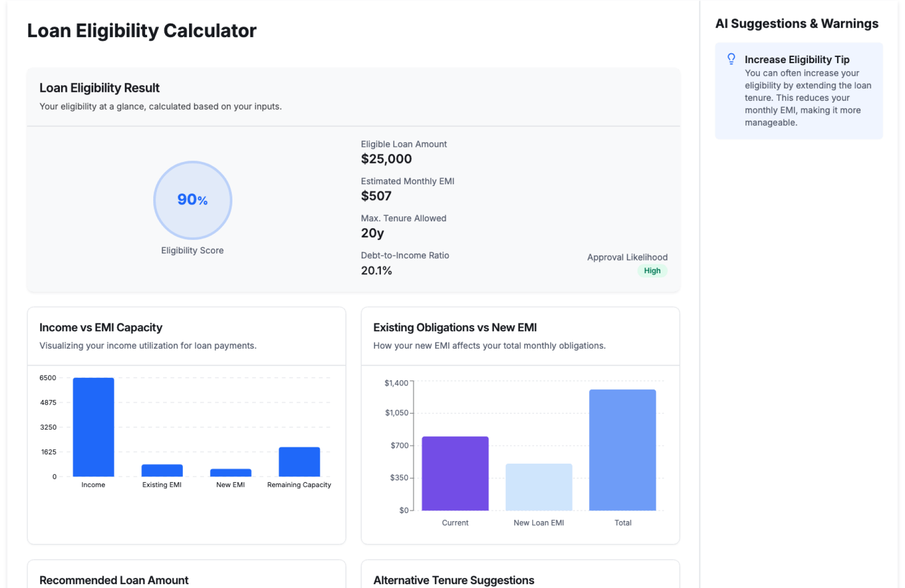Image resolution: width=905 pixels, height=588 pixels.
Task: Click the Max Tenure Allowed value 20y
Action: pyautogui.click(x=372, y=233)
